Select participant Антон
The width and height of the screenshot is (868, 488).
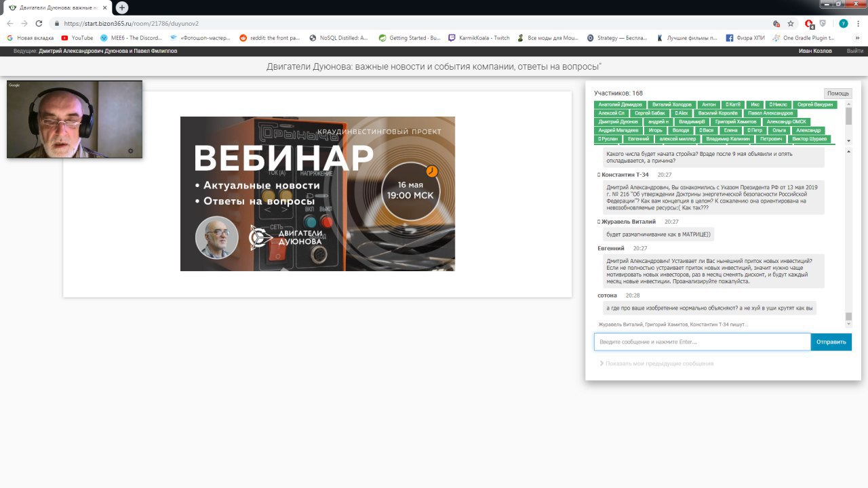tap(709, 104)
